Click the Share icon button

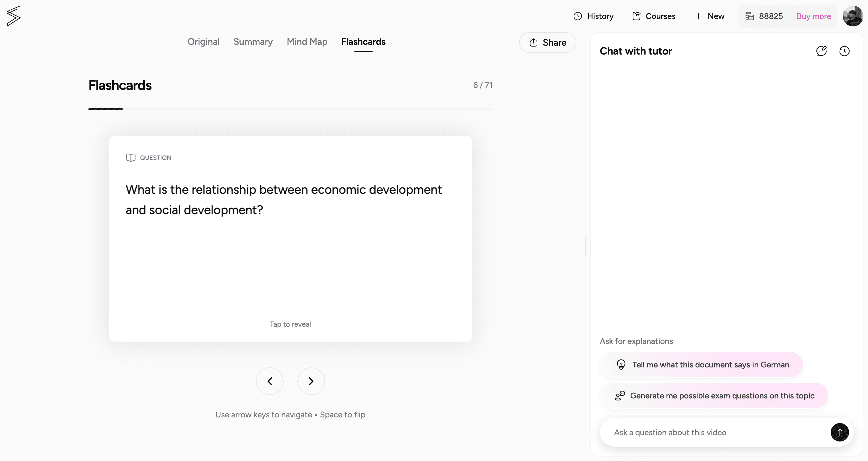(533, 42)
